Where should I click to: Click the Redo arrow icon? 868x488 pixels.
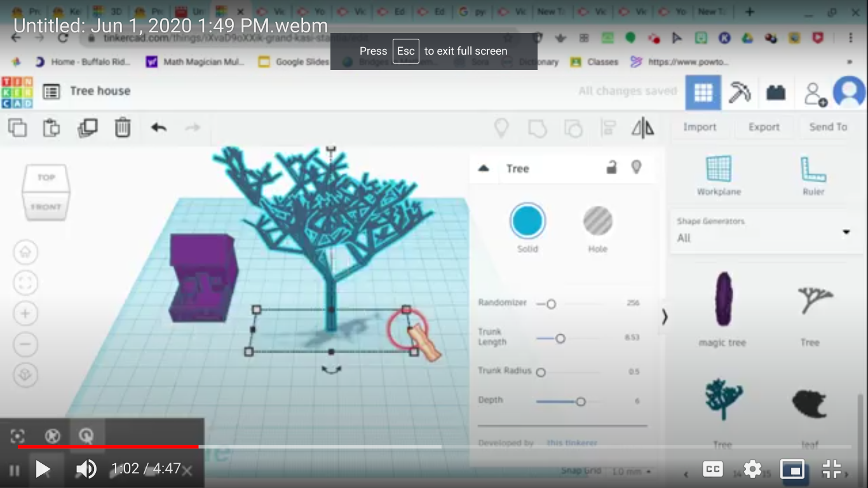tap(193, 128)
